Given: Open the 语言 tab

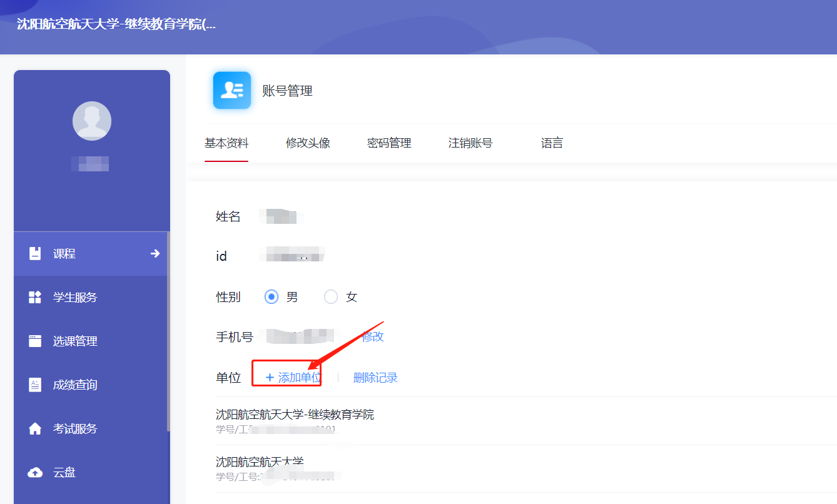Looking at the screenshot, I should (x=552, y=143).
